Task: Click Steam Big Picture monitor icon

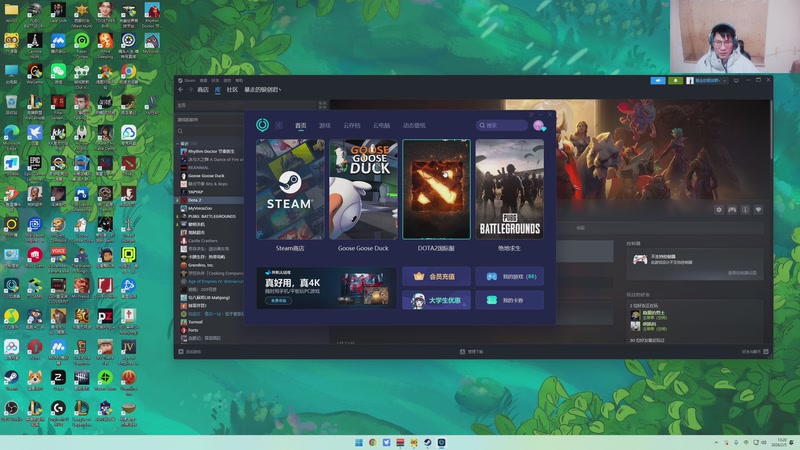Action: click(736, 81)
